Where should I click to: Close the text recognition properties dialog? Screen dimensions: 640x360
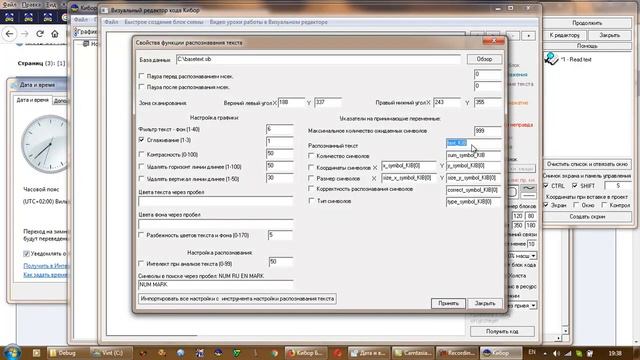[493, 41]
